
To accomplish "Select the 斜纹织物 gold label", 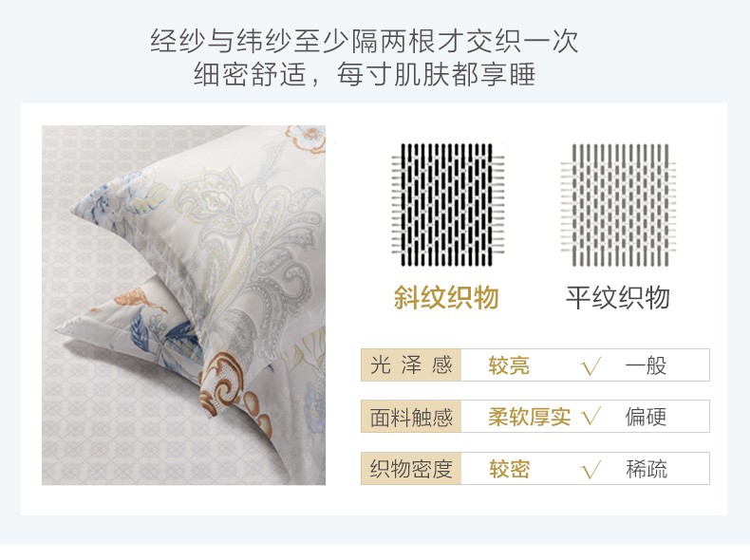I will [x=446, y=297].
